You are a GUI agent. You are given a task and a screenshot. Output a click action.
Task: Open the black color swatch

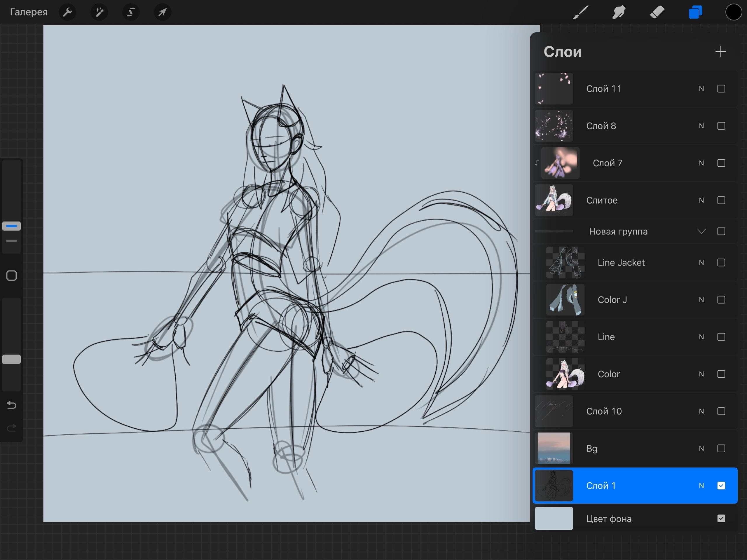tap(733, 13)
